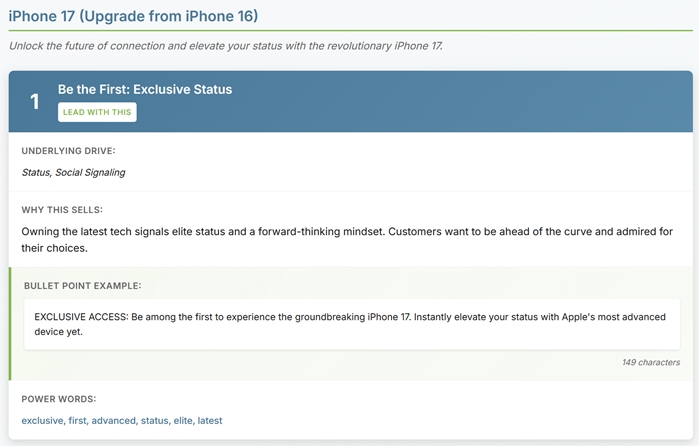Viewport: 699px width, 446px height.
Task: Select the power word "exclusive"
Action: (x=42, y=421)
